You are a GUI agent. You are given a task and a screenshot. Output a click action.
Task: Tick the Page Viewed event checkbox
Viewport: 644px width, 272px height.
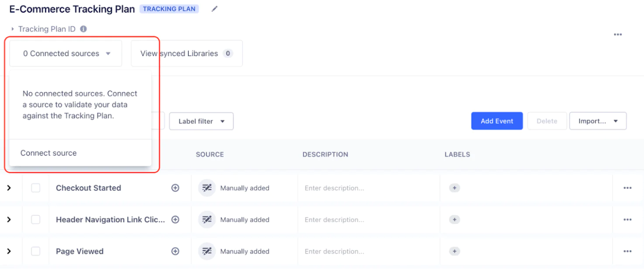click(x=36, y=251)
